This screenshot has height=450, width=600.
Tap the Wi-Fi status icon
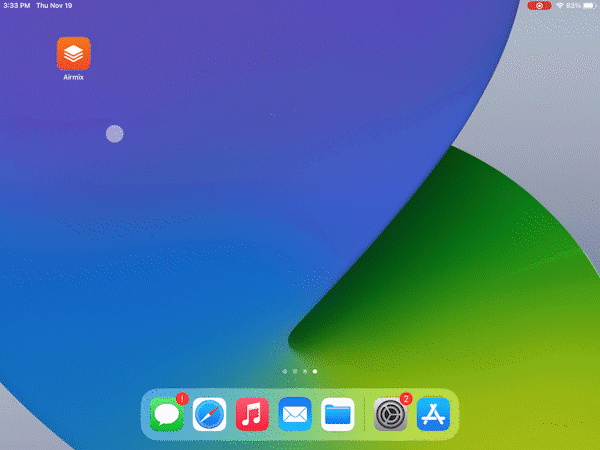coord(559,5)
